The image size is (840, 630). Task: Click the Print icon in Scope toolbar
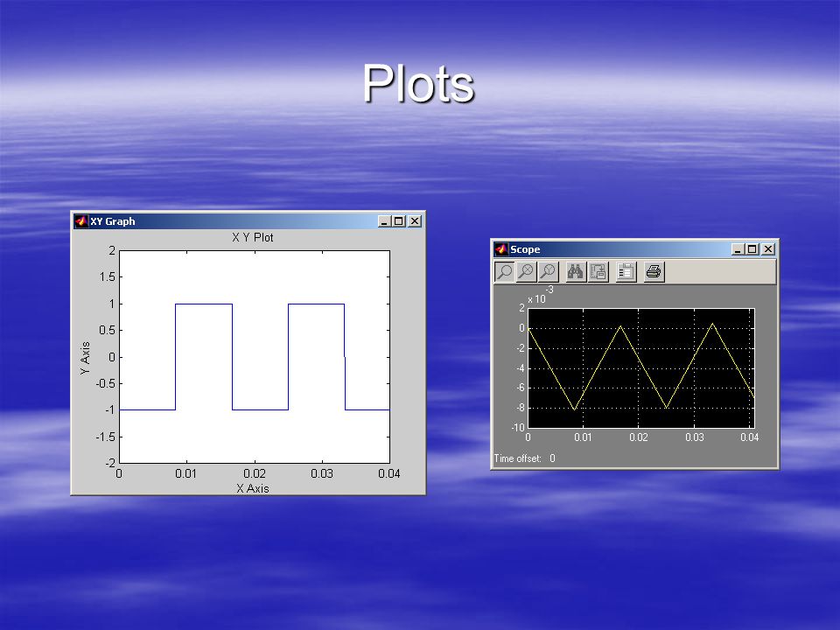(654, 271)
